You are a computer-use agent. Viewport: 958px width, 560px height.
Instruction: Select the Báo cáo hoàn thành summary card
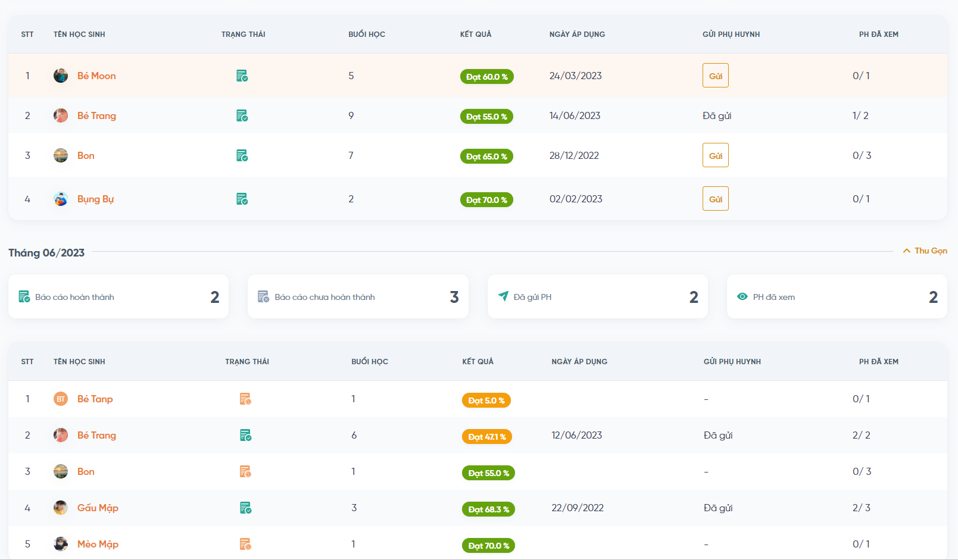click(118, 297)
